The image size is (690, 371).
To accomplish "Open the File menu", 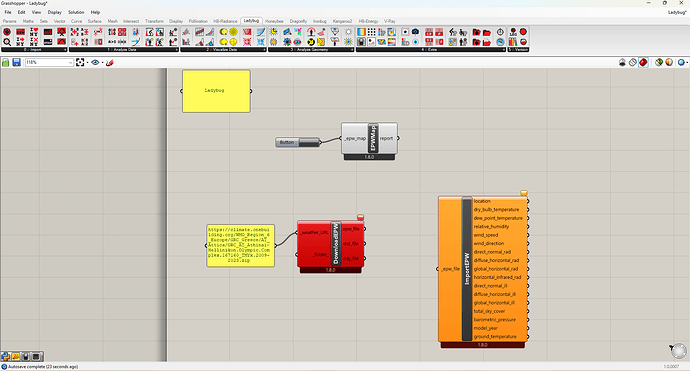I will [8, 12].
